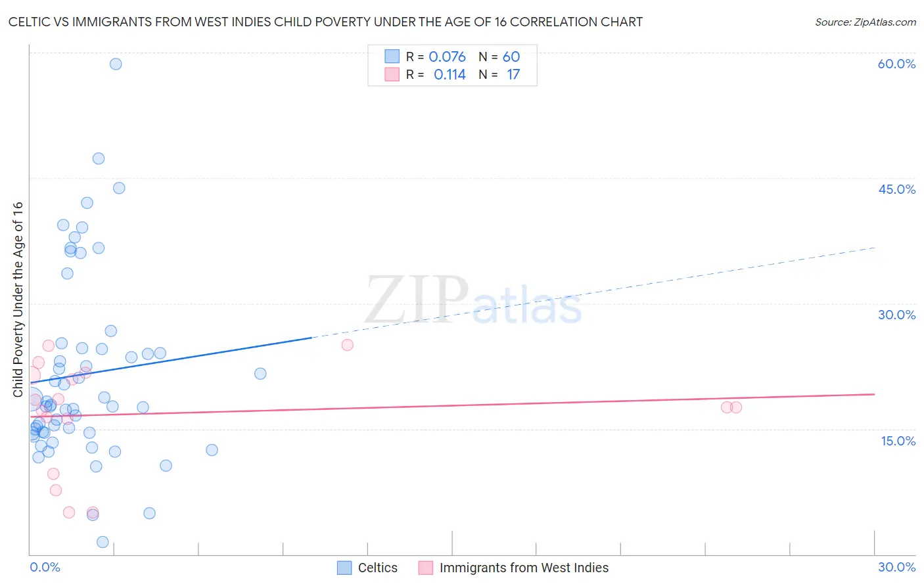Select Immigrants from West Indies legend label
924x586 pixels.
pyautogui.click(x=524, y=568)
